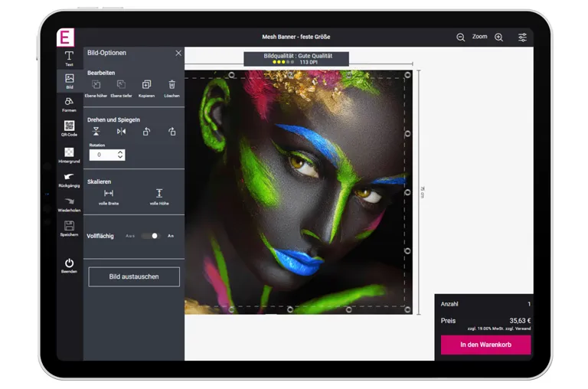Close the Bild-Optionen panel
This screenshot has height=389, width=588.
(x=178, y=53)
